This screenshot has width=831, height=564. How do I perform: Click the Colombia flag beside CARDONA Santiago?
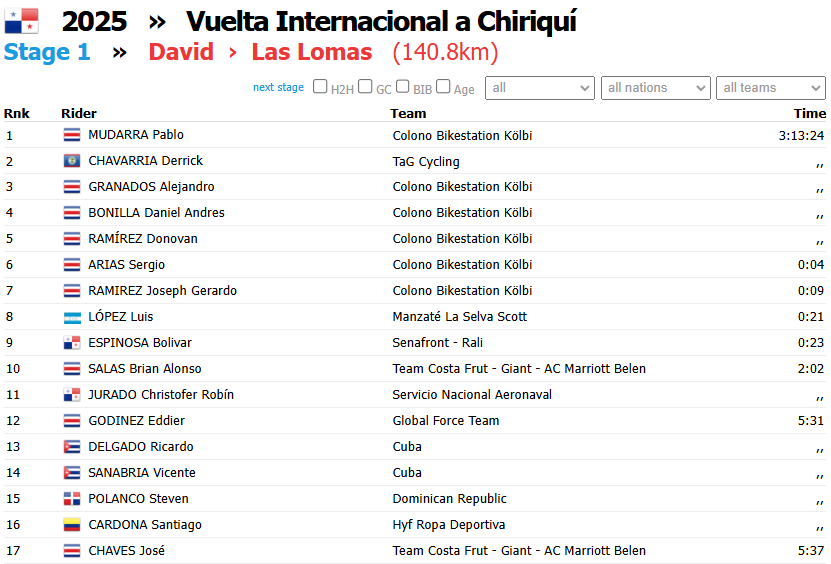pyautogui.click(x=72, y=525)
